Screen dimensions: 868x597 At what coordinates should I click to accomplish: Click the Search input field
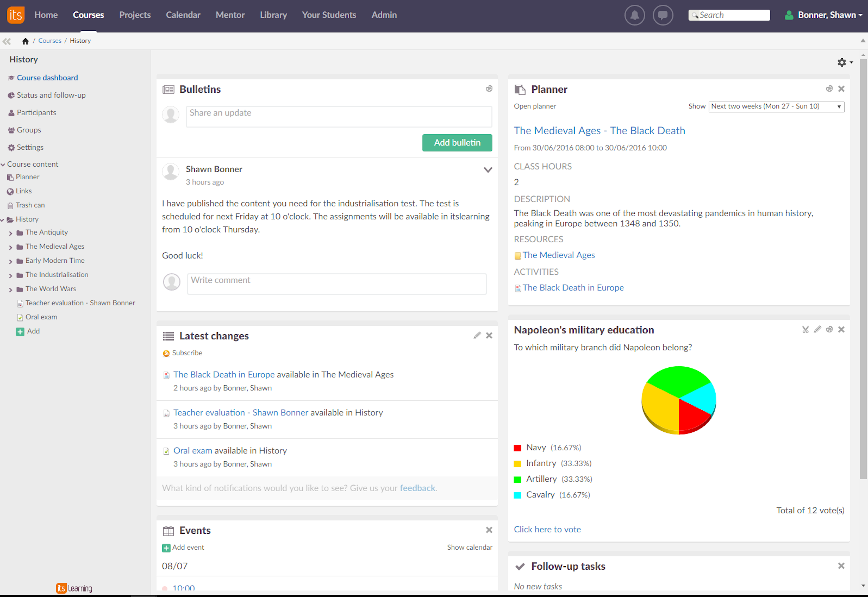point(733,15)
